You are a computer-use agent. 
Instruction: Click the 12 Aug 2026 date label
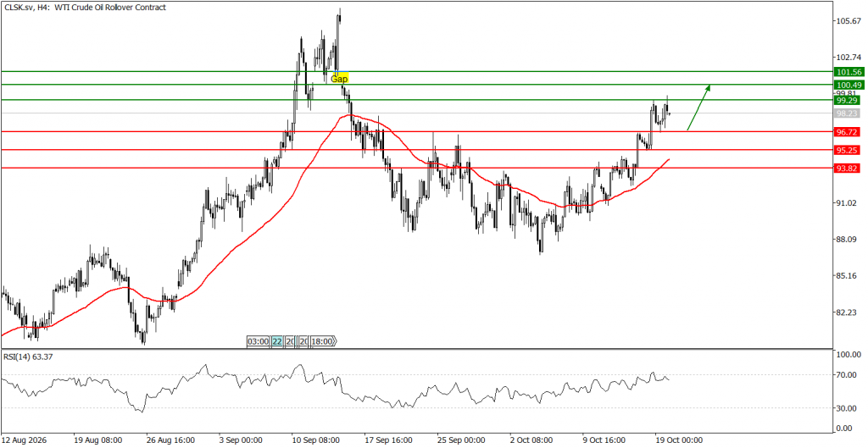coord(25,440)
